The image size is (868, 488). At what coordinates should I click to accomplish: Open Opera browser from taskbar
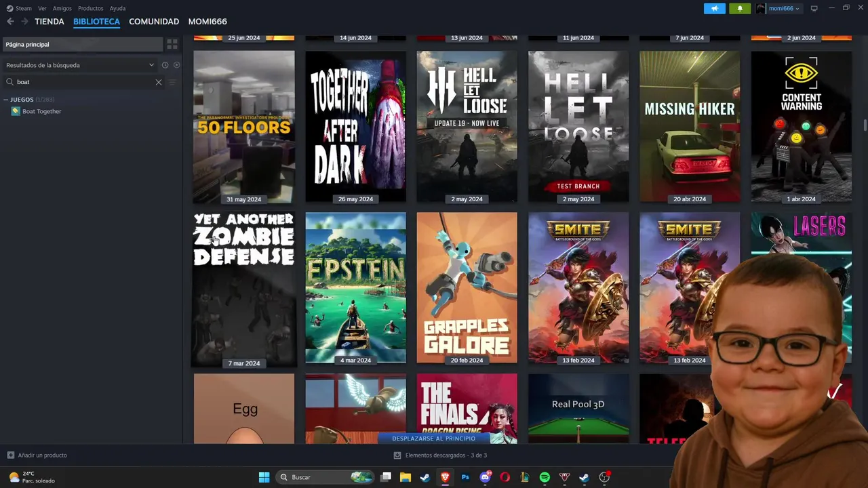click(505, 477)
